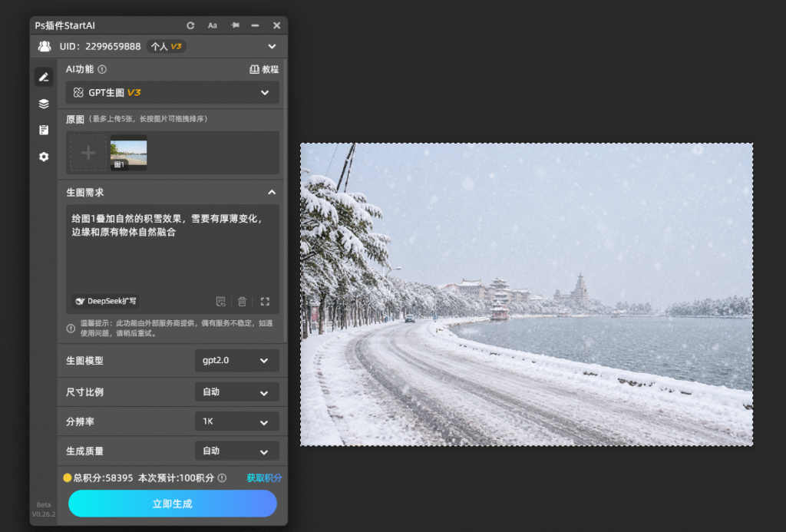786x532 pixels.
Task: Open the layers sidebar icon
Action: click(x=44, y=104)
